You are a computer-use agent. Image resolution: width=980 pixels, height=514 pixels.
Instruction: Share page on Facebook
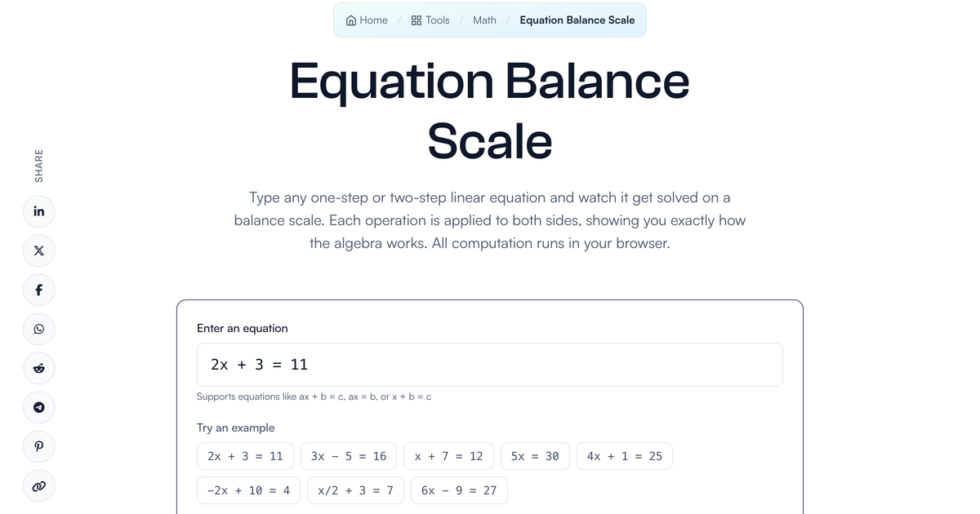(x=39, y=290)
